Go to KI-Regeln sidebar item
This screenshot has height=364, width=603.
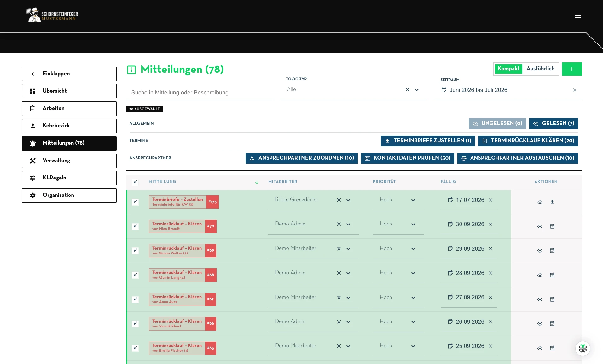pyautogui.click(x=69, y=178)
